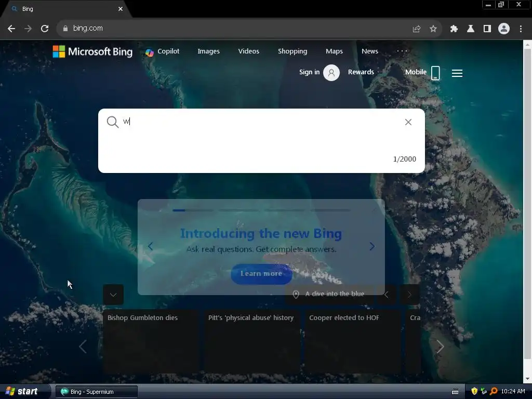
Task: Open Pitt's 'physical abuse' history story
Action: (x=252, y=341)
